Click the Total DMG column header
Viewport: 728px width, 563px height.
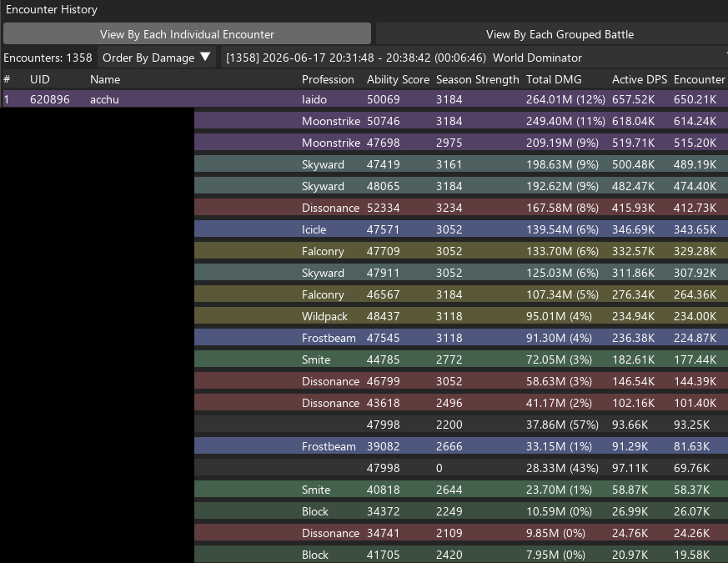[554, 79]
